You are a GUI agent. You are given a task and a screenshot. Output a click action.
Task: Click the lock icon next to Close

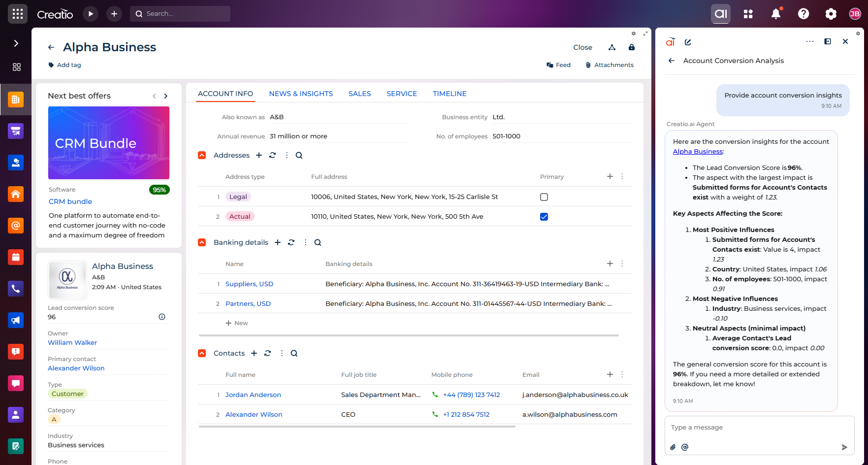click(631, 47)
